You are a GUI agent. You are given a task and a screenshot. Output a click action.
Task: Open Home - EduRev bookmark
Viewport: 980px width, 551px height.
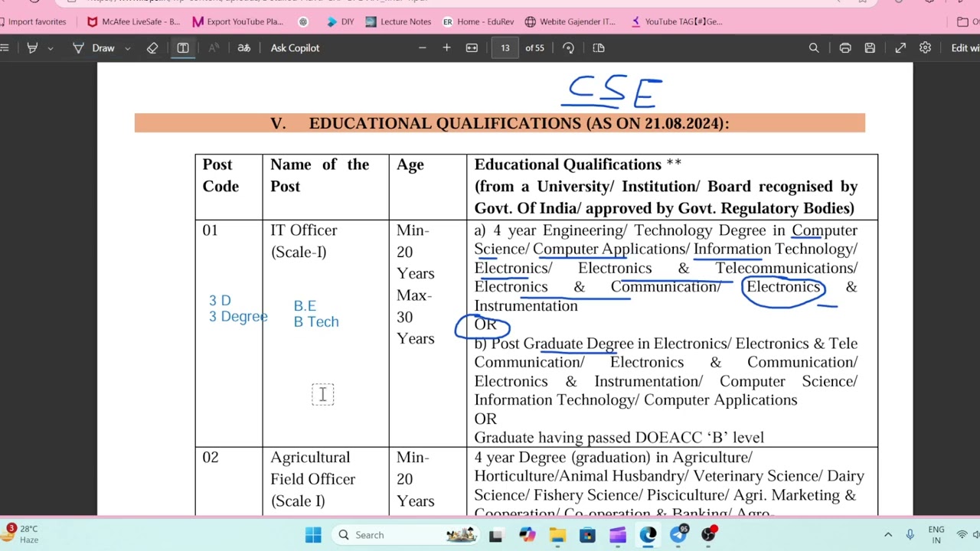tap(479, 21)
